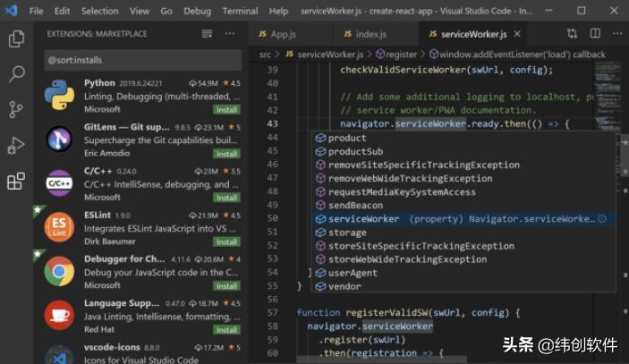The width and height of the screenshot is (629, 364).
Task: Click the extension search input field
Action: point(141,60)
